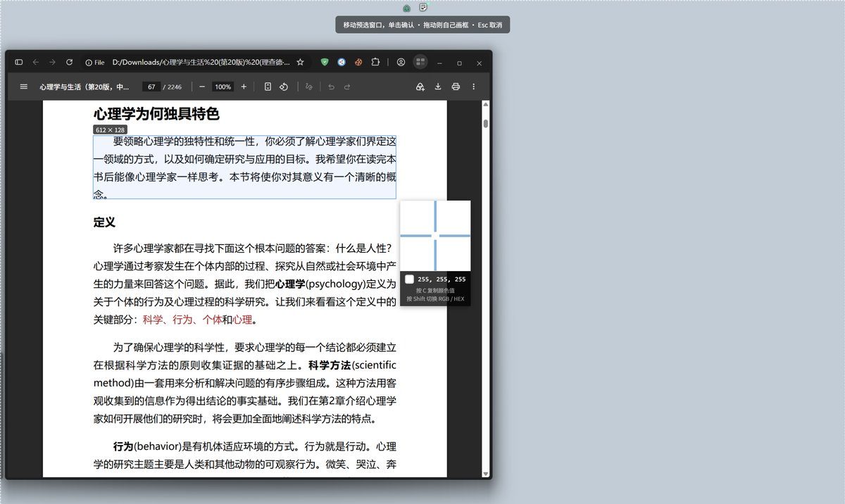Click the fit to page icon
Viewport: 845px width, 504px height.
pos(268,87)
